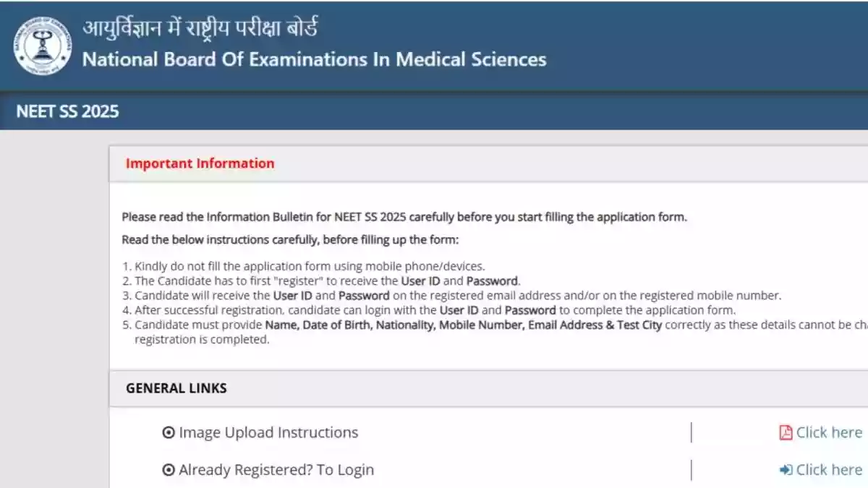Click the lamp graphic inside the NBE logo

pyautogui.click(x=42, y=45)
